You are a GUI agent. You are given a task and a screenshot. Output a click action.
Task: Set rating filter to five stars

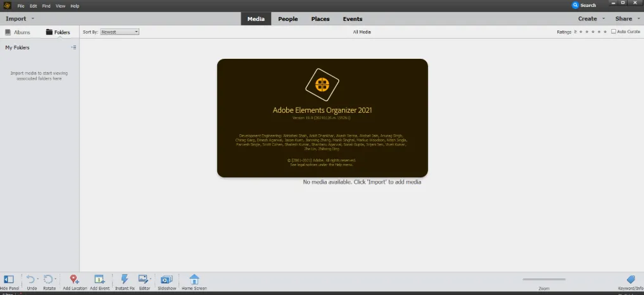pos(605,32)
